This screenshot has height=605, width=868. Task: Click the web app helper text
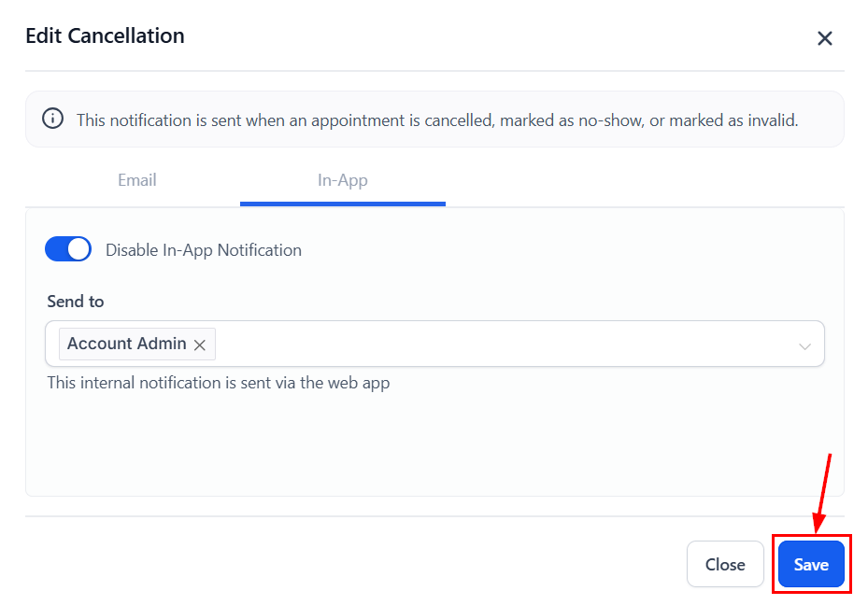click(x=219, y=383)
